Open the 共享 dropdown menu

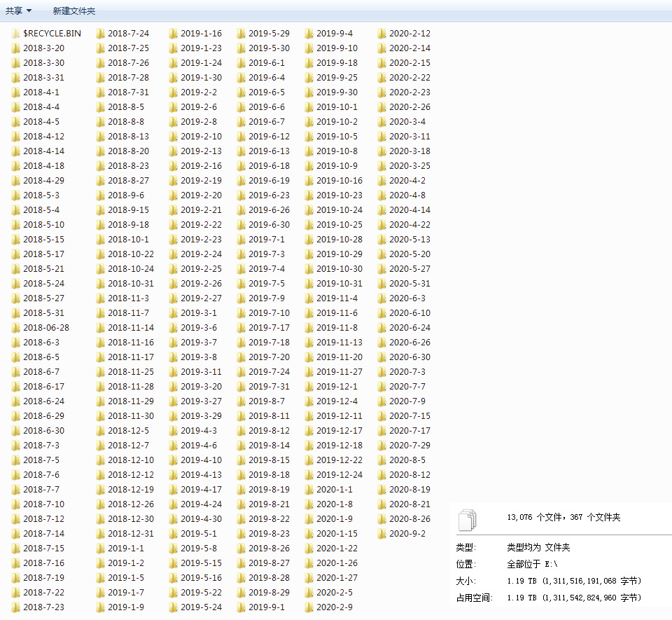tap(19, 11)
